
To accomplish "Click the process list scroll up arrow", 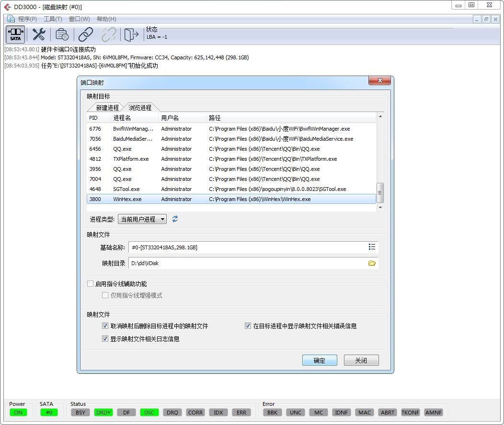I will coord(380,116).
